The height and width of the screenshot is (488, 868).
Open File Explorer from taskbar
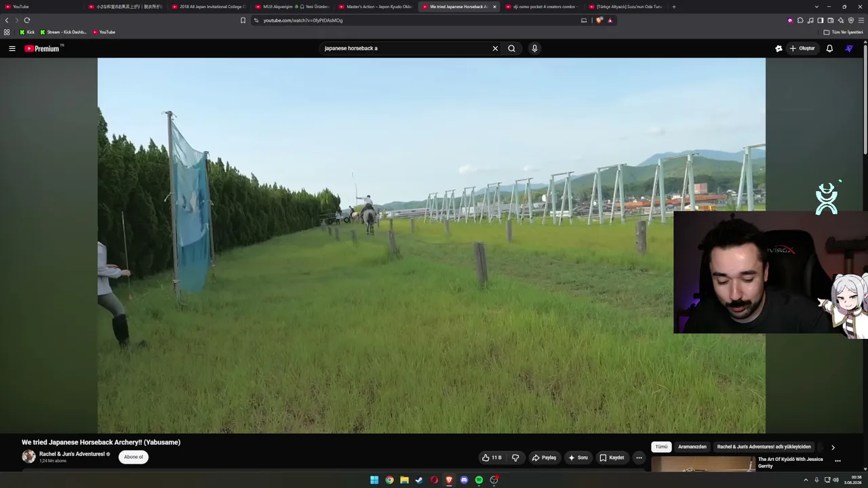click(404, 480)
